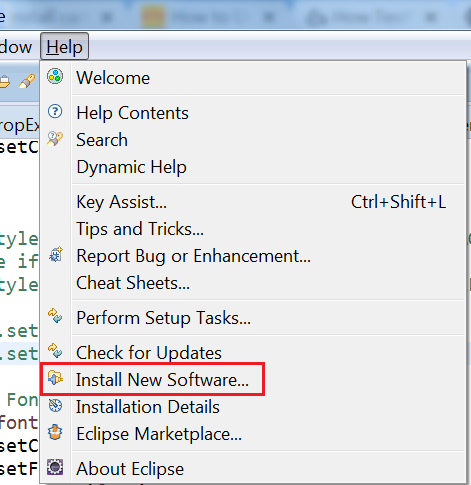Select About Eclipse
471x485 pixels.
(252, 468)
